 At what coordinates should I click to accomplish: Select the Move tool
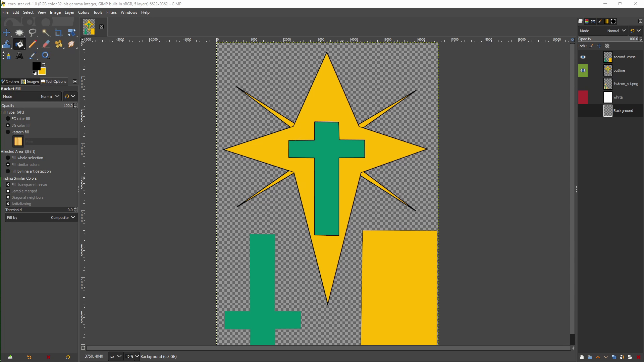click(x=6, y=33)
